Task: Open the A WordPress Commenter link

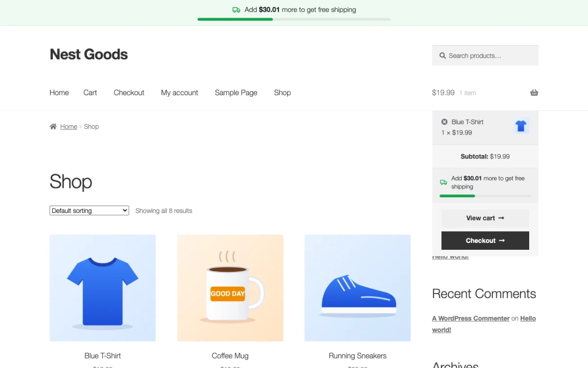Action: pyautogui.click(x=471, y=318)
